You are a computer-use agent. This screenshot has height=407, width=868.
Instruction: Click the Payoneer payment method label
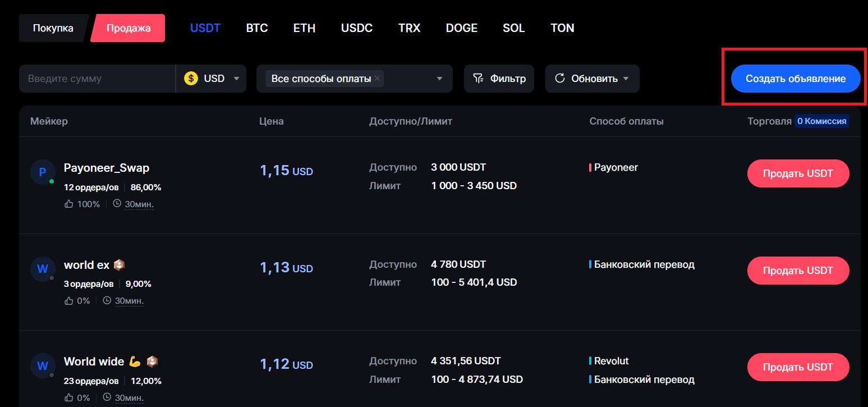[x=616, y=167]
